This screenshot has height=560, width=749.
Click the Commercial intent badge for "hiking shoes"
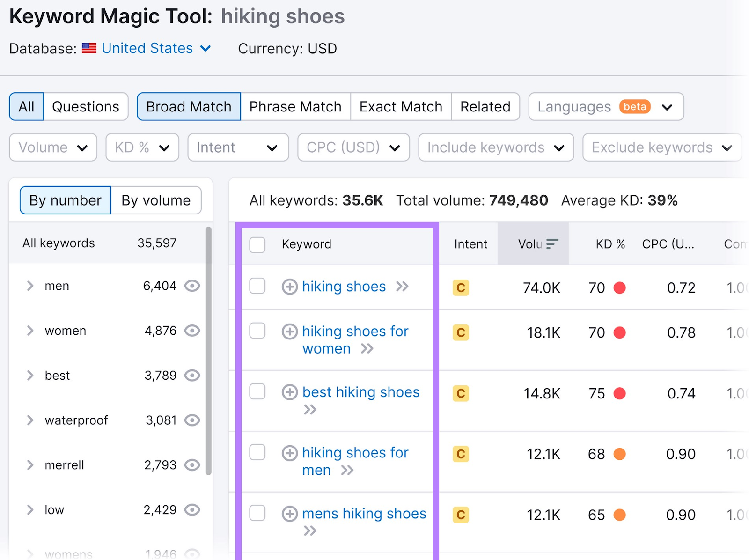460,288
